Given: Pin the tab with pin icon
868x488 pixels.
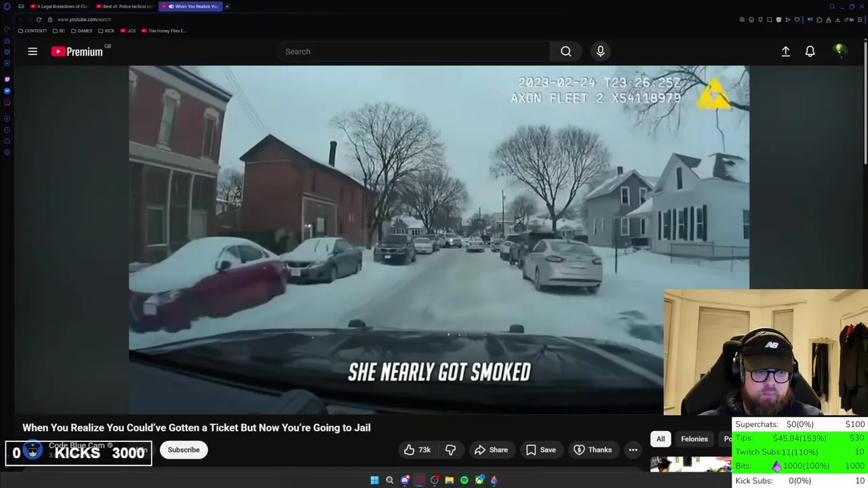Looking at the screenshot, I should pyautogui.click(x=760, y=20).
